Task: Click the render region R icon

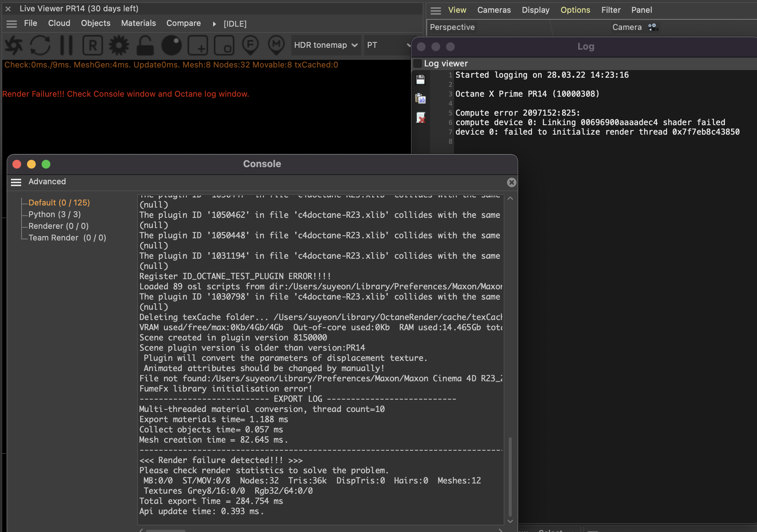Action: tap(93, 45)
